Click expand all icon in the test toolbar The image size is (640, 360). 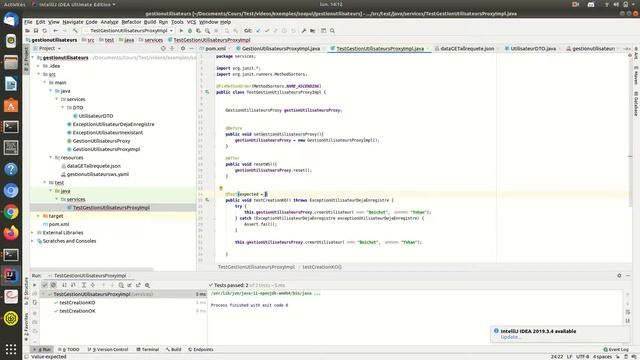click(x=84, y=285)
